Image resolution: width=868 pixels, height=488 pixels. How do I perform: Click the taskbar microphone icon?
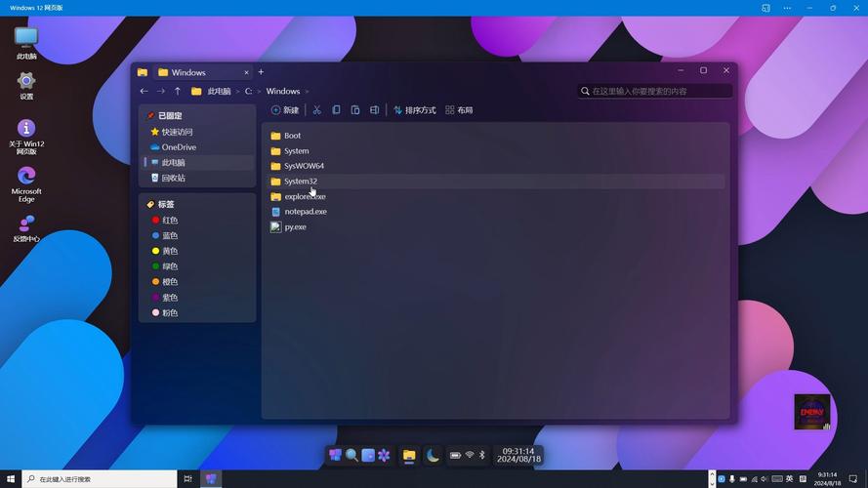pyautogui.click(x=732, y=478)
